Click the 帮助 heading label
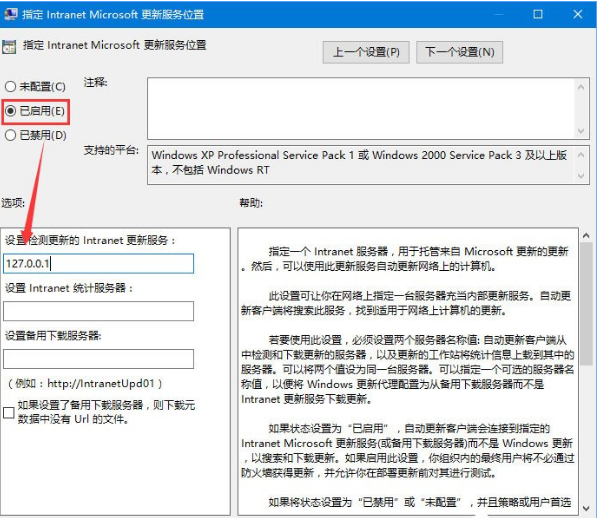Viewport: 597px width, 518px height. pos(251,203)
